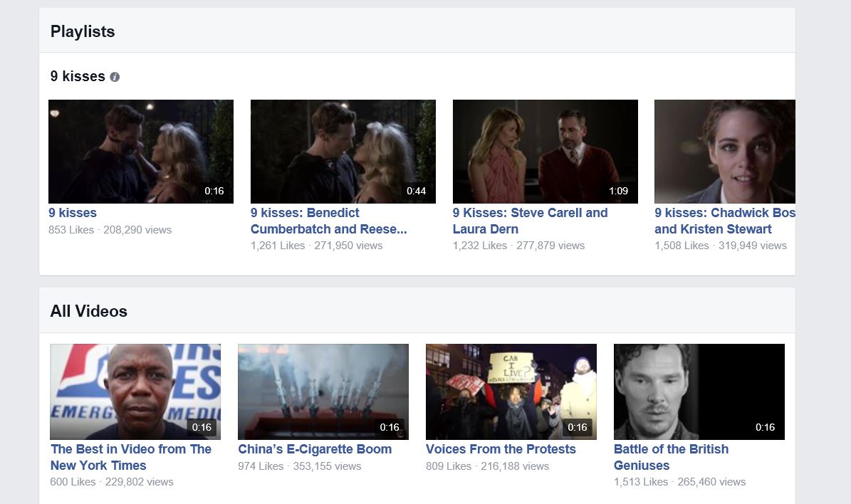Viewport: 851px width, 504px height.
Task: Follow the 9 Kisses: Steve Carell and Laura Dern link
Action: [x=530, y=221]
